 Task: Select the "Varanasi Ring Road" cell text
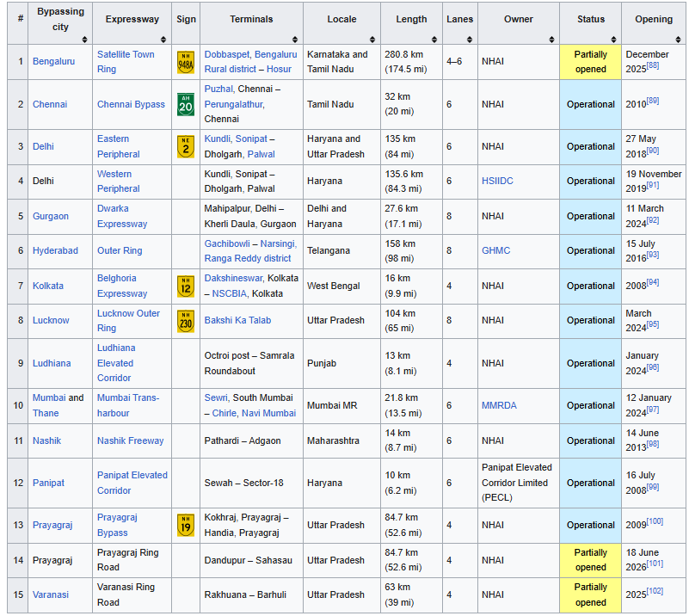126,594
